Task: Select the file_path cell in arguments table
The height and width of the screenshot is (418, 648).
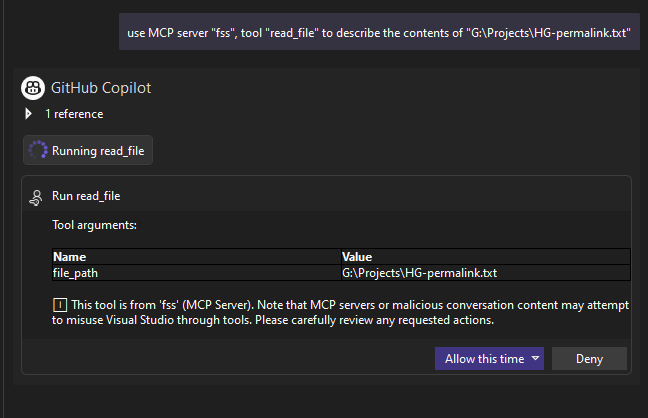Action: coord(197,273)
